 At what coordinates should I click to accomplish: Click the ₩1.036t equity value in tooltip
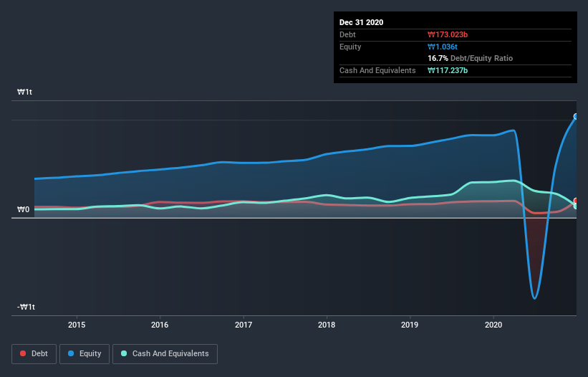coord(444,47)
